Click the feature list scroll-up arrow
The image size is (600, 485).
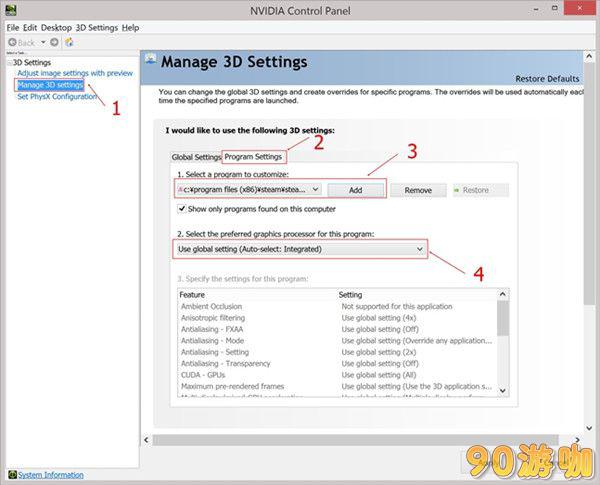click(503, 294)
